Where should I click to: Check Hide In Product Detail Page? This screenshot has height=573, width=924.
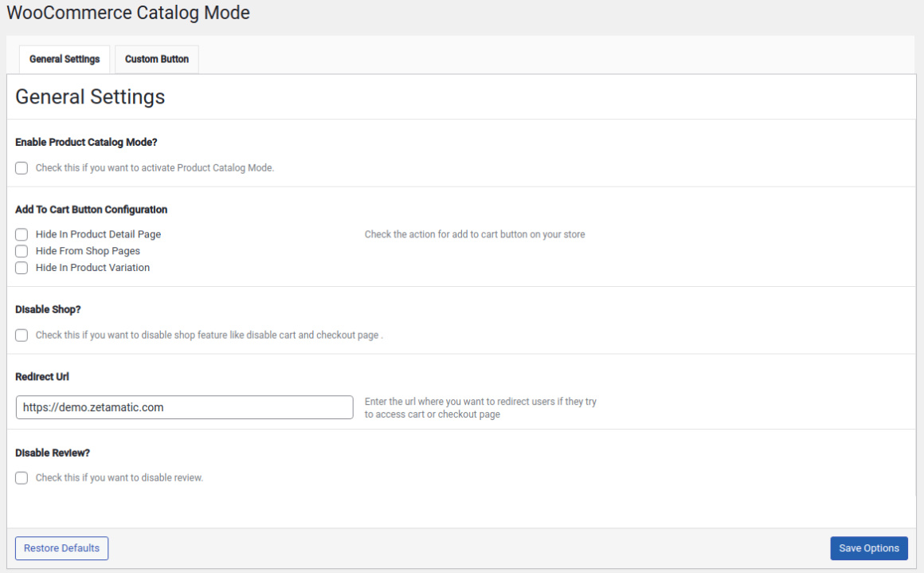click(21, 234)
